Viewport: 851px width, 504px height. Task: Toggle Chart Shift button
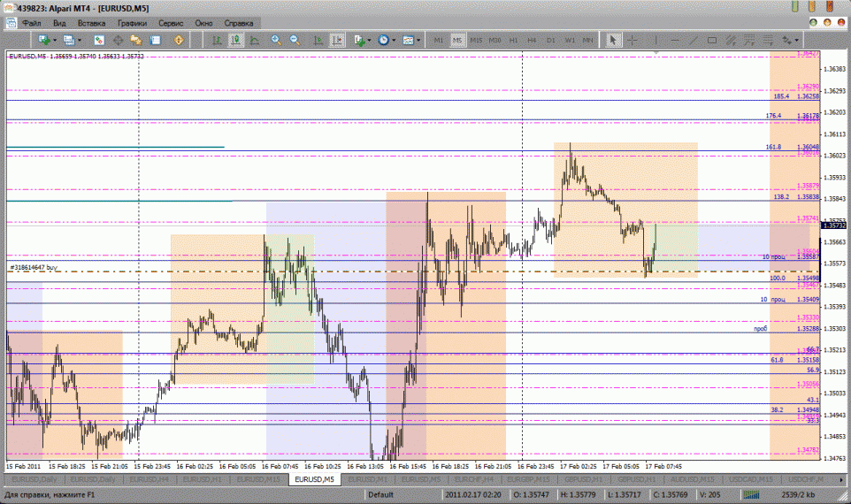tap(337, 40)
